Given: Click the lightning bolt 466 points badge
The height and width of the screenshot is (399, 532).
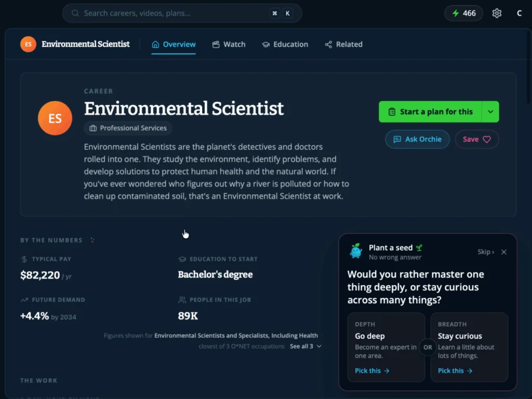Looking at the screenshot, I should (463, 13).
